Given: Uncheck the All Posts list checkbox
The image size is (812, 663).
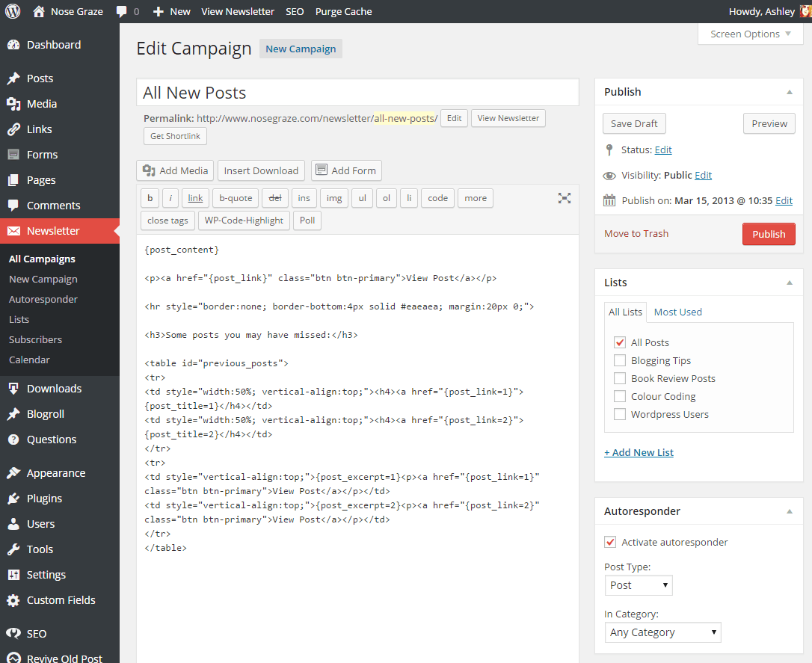Looking at the screenshot, I should click(620, 342).
